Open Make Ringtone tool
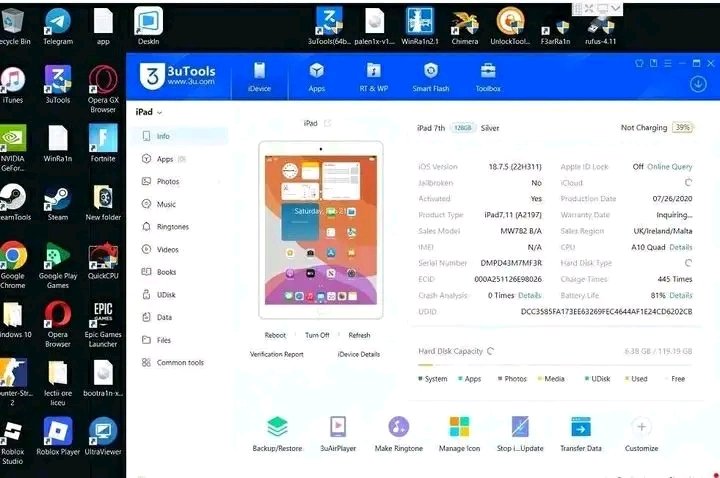 pyautogui.click(x=399, y=434)
